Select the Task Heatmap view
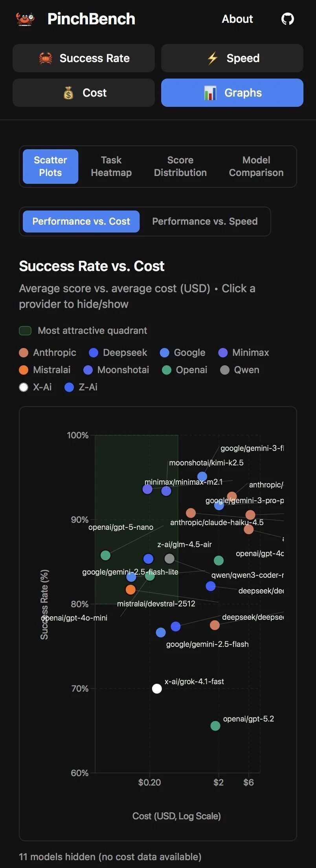 pyautogui.click(x=111, y=166)
